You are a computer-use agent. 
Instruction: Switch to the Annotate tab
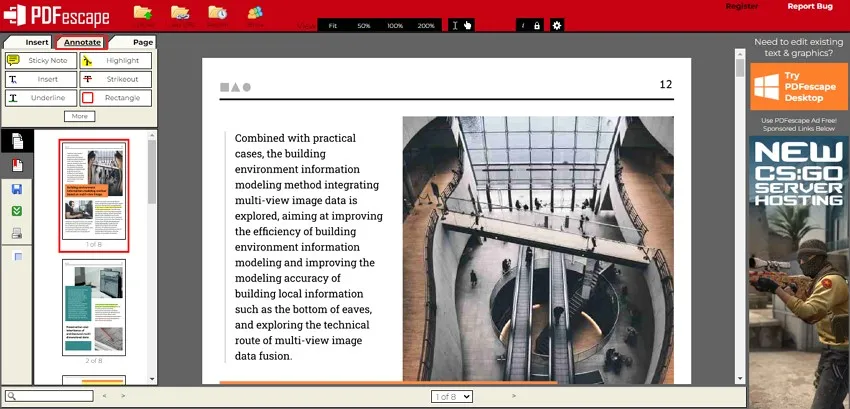click(82, 42)
